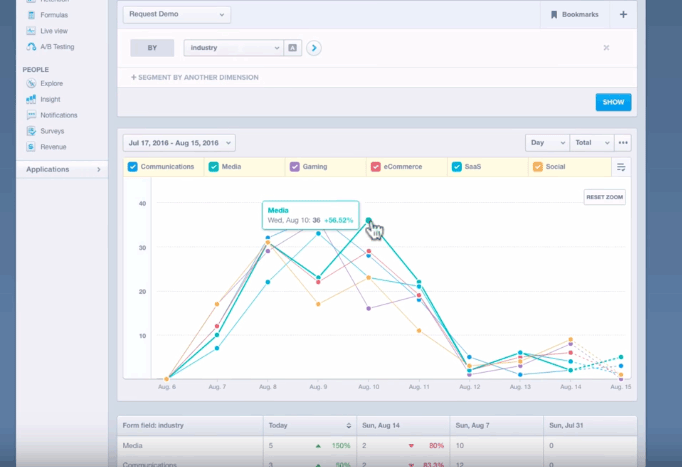Uncheck the Communications series checkbox
Viewport: 682px width, 467px height.
click(133, 167)
